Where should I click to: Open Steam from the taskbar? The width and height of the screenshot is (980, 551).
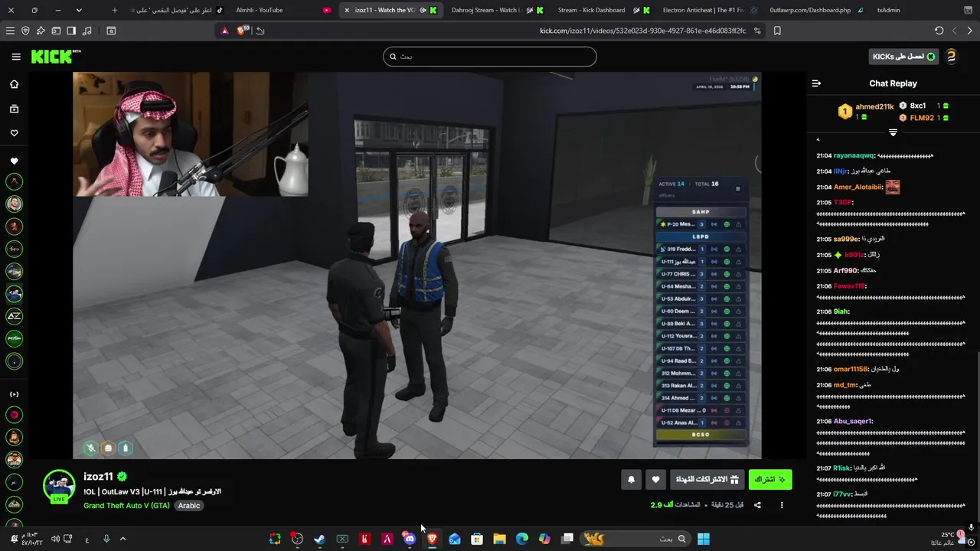(319, 539)
